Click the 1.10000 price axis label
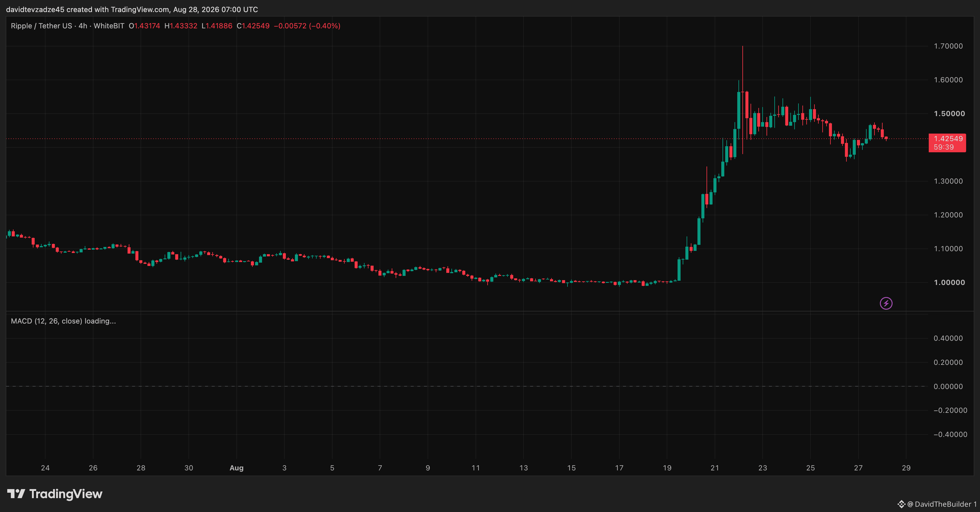Image resolution: width=980 pixels, height=512 pixels. pyautogui.click(x=948, y=249)
